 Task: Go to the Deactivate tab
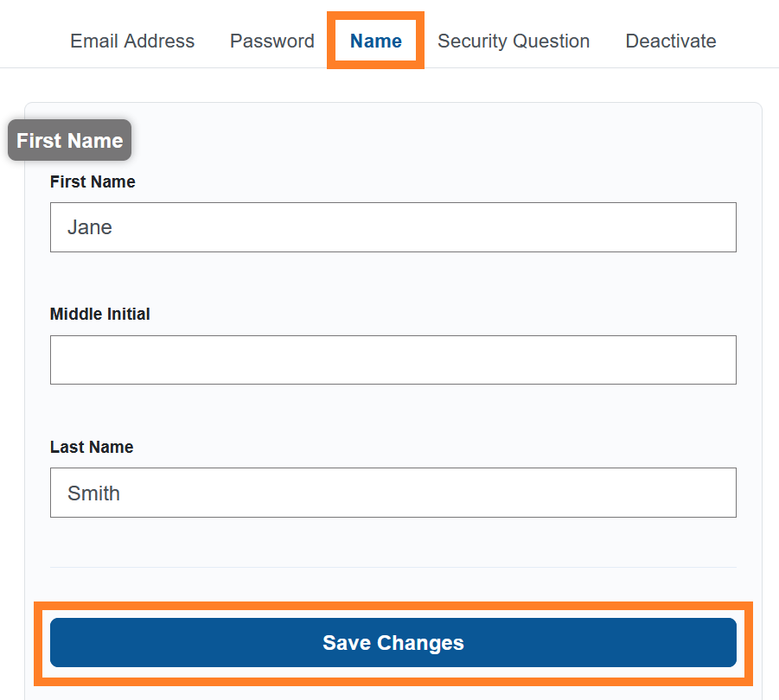[671, 41]
